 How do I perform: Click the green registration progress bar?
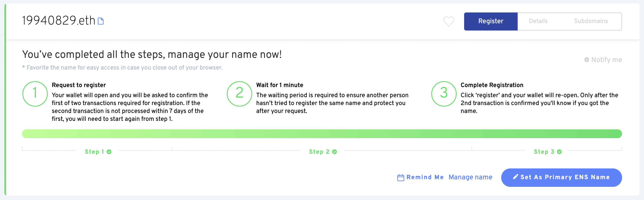point(322,134)
